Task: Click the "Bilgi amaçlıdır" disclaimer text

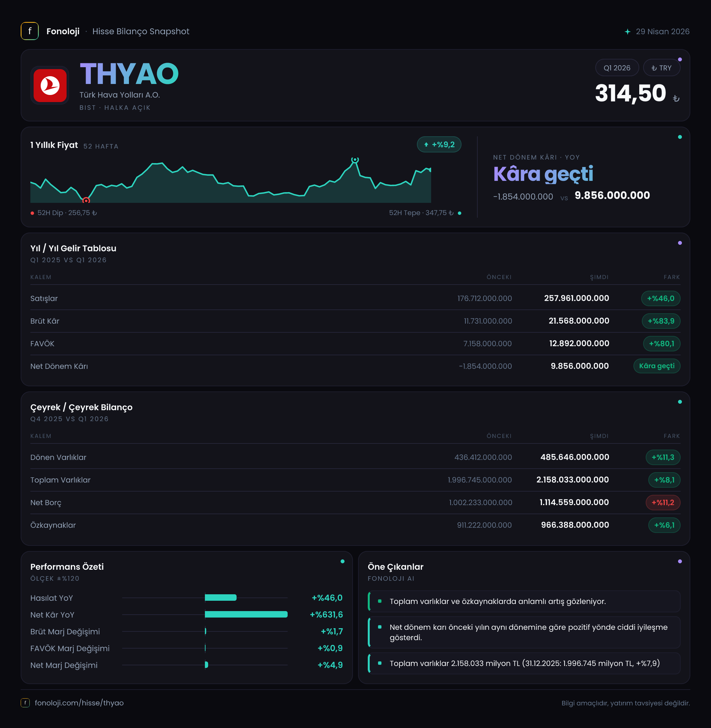Action: click(625, 703)
